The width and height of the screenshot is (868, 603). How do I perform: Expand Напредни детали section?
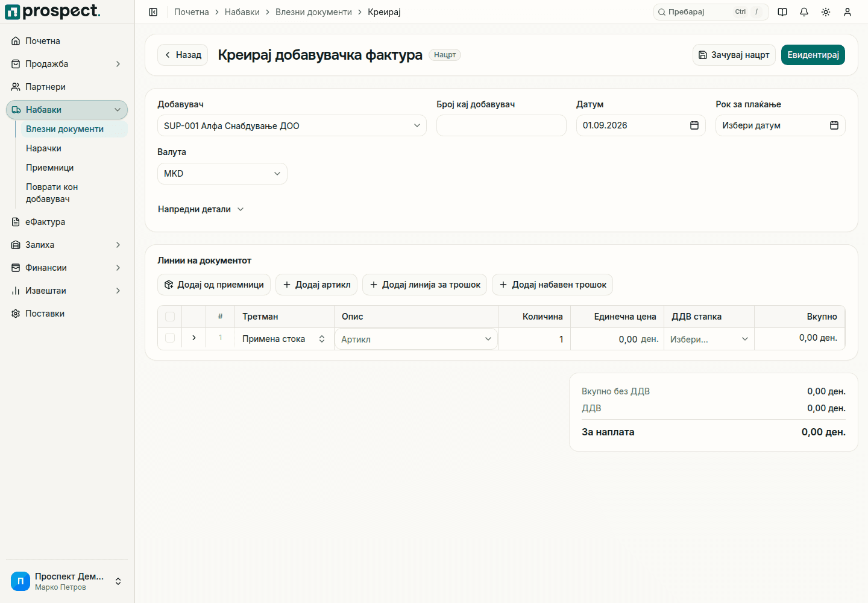click(x=201, y=209)
